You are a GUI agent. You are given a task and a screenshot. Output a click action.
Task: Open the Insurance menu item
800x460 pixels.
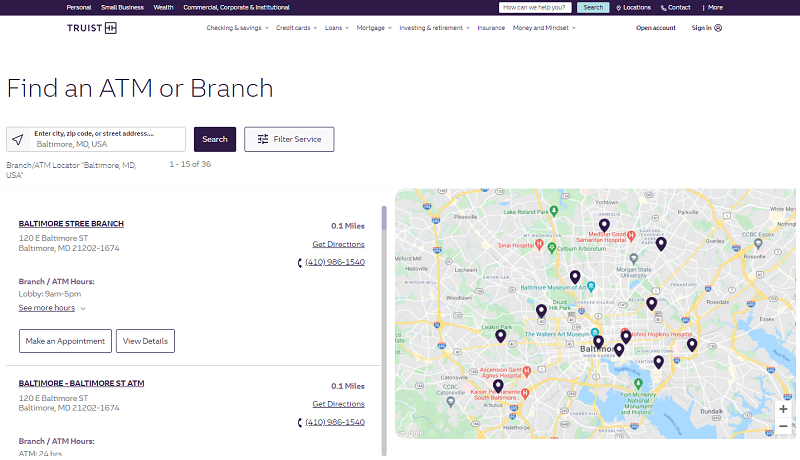[x=491, y=28]
